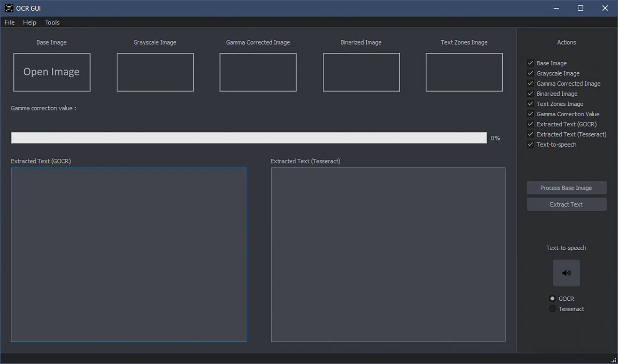Click the empty Binarized Image preview box

(x=361, y=72)
